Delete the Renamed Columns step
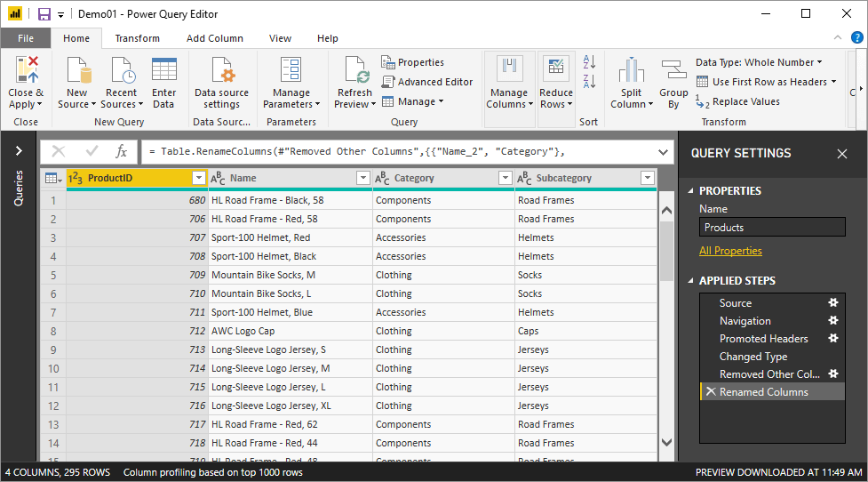Viewport: 868px width, 482px height. (711, 391)
